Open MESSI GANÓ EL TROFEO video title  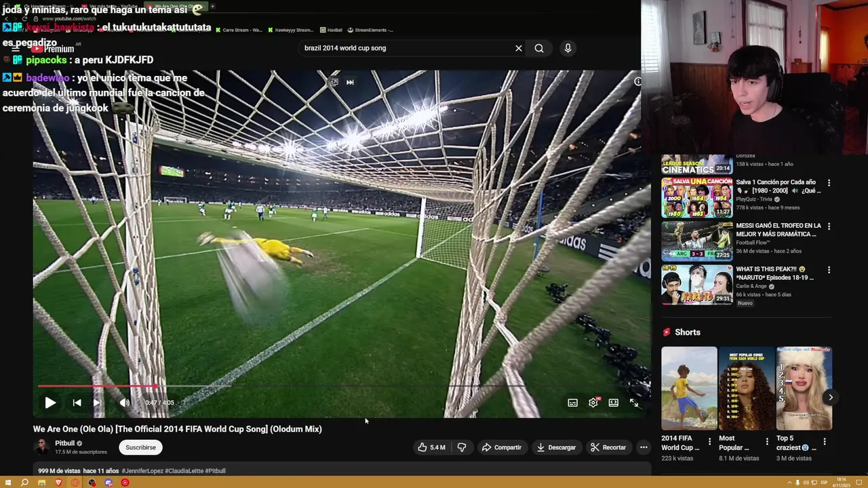pos(778,230)
